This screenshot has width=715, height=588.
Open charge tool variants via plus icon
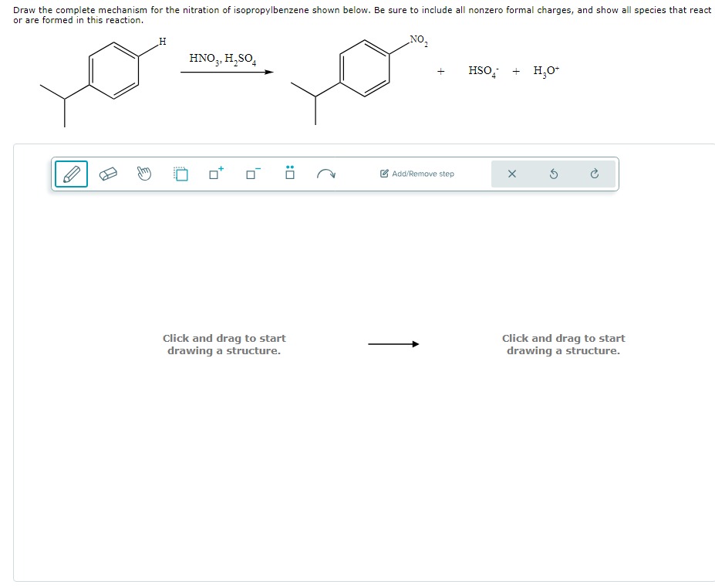(214, 174)
